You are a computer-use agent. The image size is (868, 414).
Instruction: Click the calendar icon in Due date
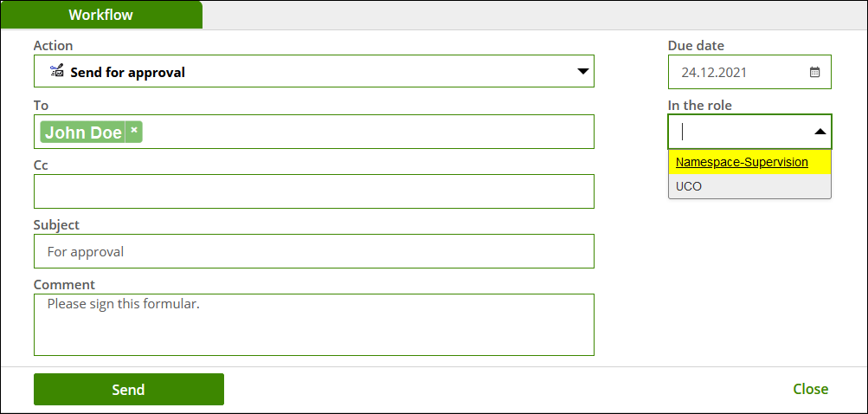pos(814,72)
